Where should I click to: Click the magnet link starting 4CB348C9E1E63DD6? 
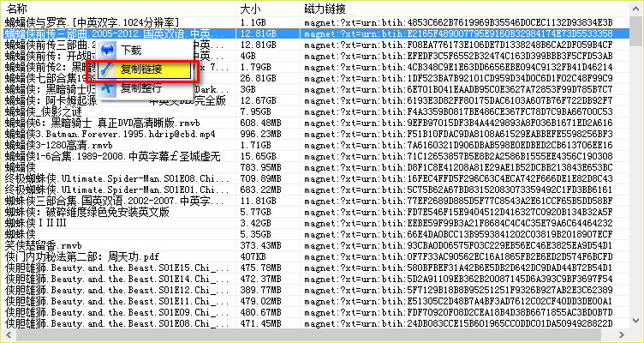[459, 67]
